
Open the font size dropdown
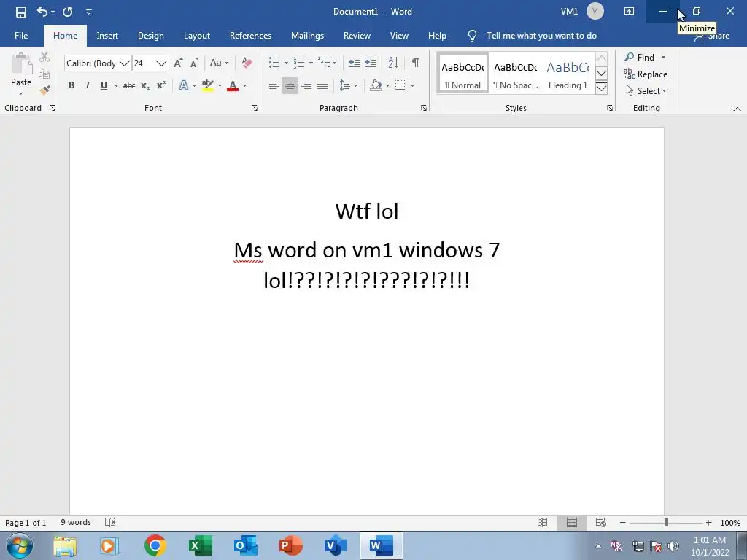pyautogui.click(x=161, y=63)
